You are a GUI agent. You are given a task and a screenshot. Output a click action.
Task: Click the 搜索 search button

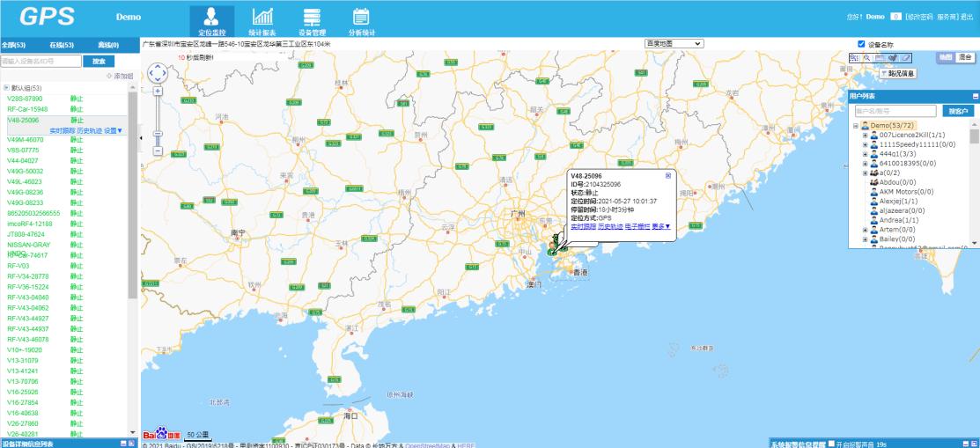coord(99,62)
